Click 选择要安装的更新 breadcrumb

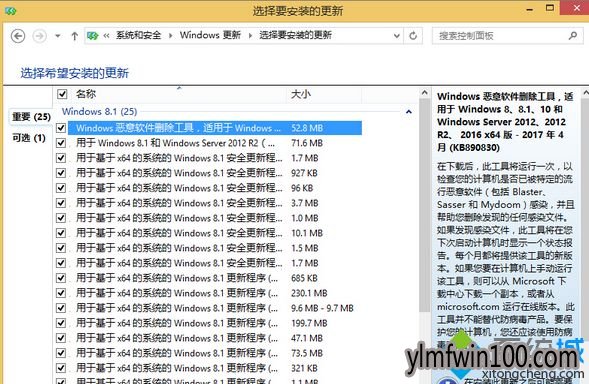pyautogui.click(x=295, y=35)
